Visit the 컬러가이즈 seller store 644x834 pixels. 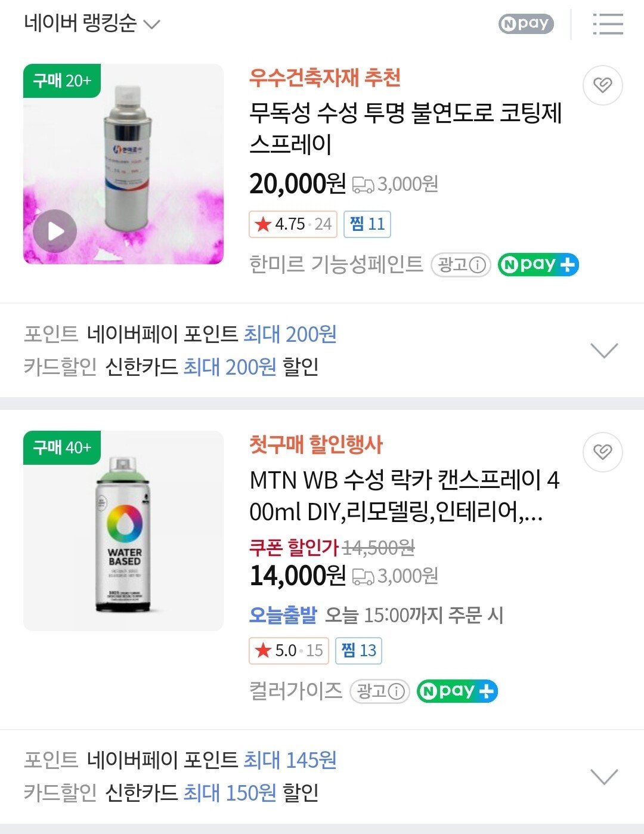296,691
